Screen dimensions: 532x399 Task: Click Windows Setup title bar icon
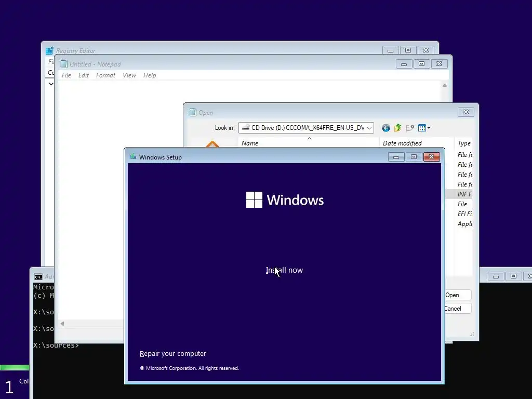pyautogui.click(x=133, y=157)
